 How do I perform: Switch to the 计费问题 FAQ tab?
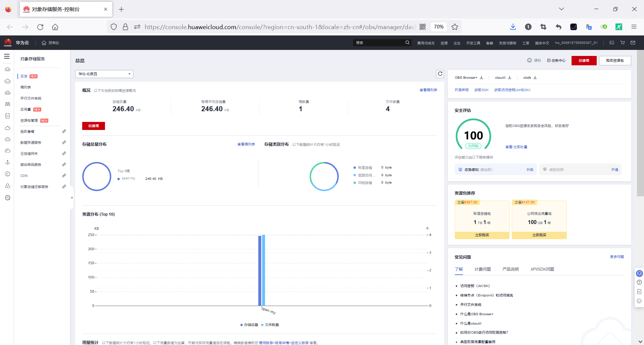tap(482, 269)
